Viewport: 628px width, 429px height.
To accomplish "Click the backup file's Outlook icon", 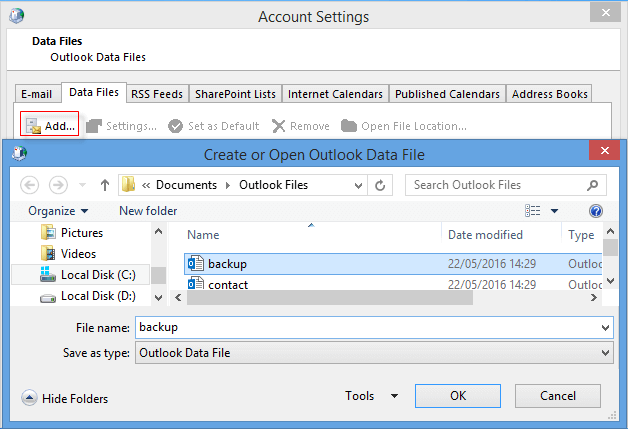I will [x=196, y=264].
